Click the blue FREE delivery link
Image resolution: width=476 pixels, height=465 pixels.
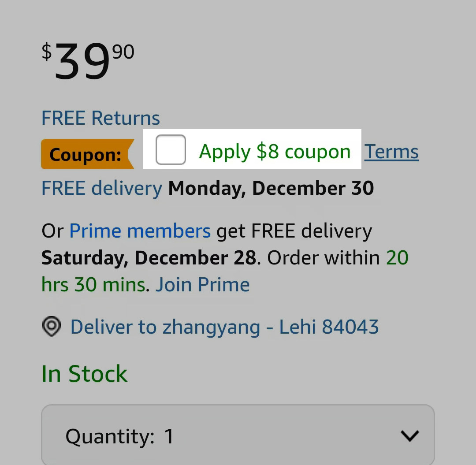click(x=102, y=188)
